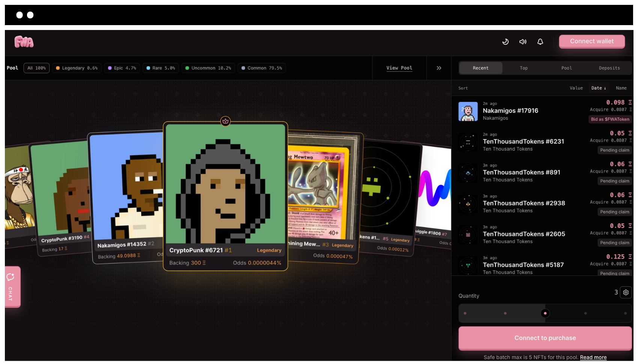Click crown icon above CryptoPunk #6721
The height and width of the screenshot is (364, 638).
pyautogui.click(x=225, y=121)
